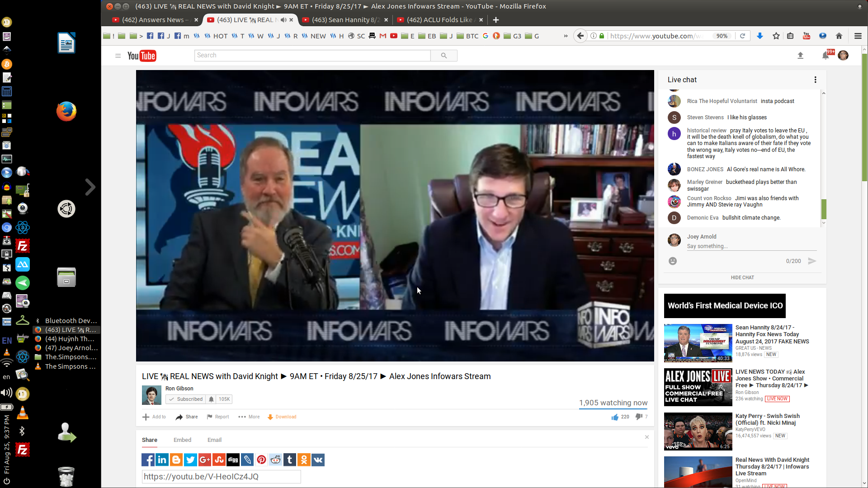Share video on Reddit

coord(275,460)
